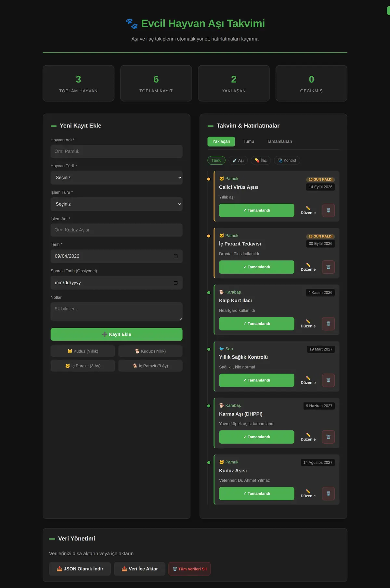Delete the Yıllık Sağlık Kontrolü record
The image size is (390, 588).
click(328, 380)
